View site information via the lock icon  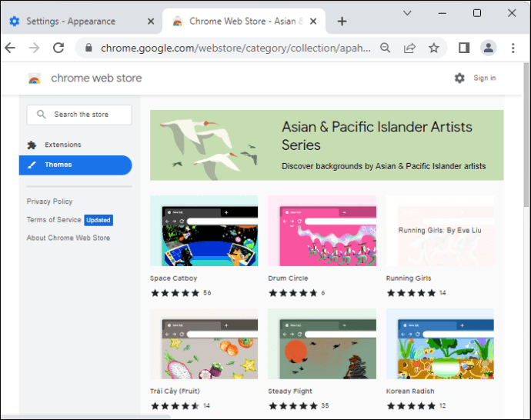[88, 48]
